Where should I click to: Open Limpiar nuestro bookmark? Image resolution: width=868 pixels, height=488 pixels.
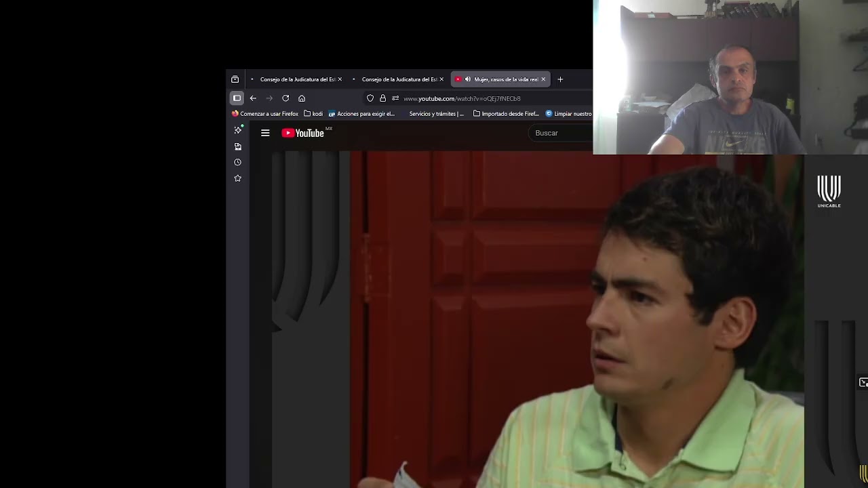click(x=568, y=114)
